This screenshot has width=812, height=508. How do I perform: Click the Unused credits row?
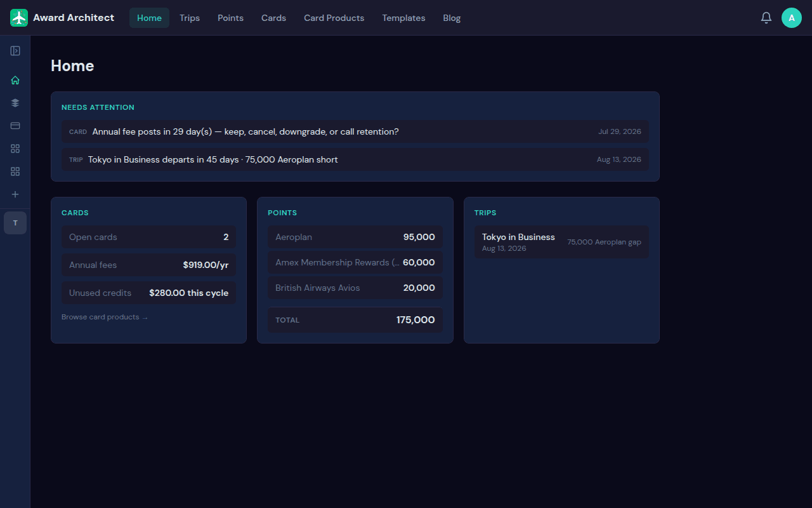point(148,293)
